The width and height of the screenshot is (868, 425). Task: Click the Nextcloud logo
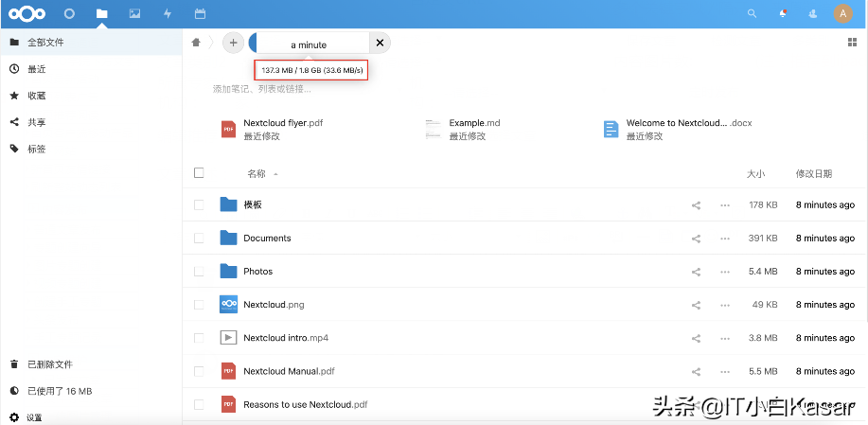(27, 14)
